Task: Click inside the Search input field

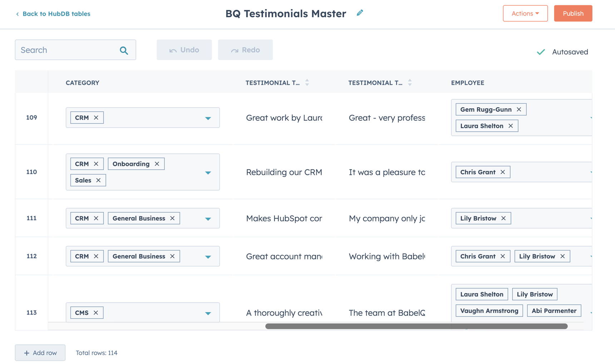Action: pos(64,50)
